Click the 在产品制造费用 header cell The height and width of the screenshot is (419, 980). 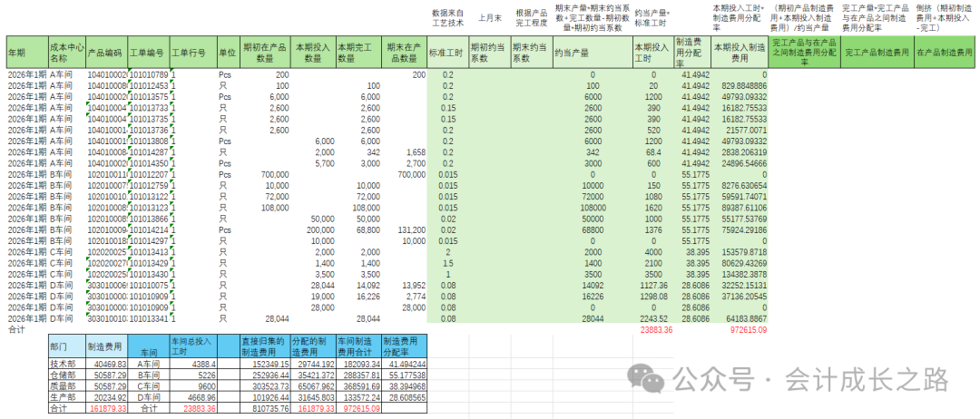[x=944, y=51]
